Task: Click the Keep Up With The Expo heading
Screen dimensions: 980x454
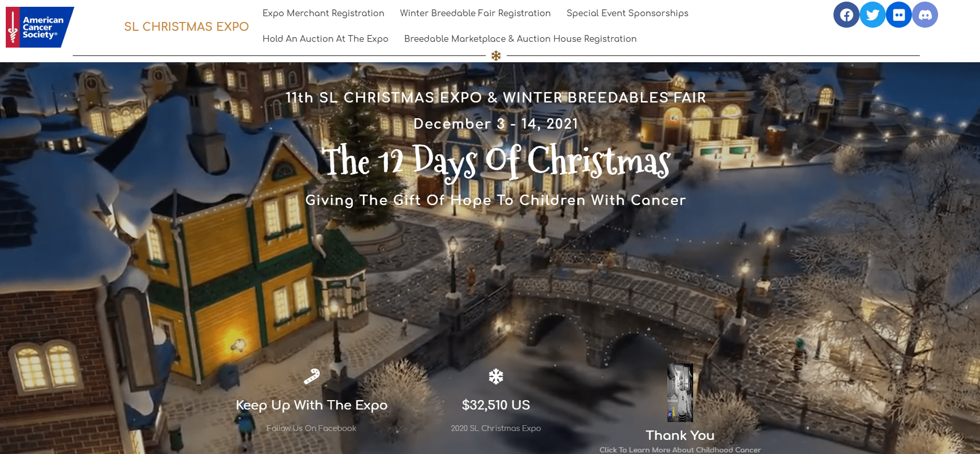Action: (x=311, y=405)
